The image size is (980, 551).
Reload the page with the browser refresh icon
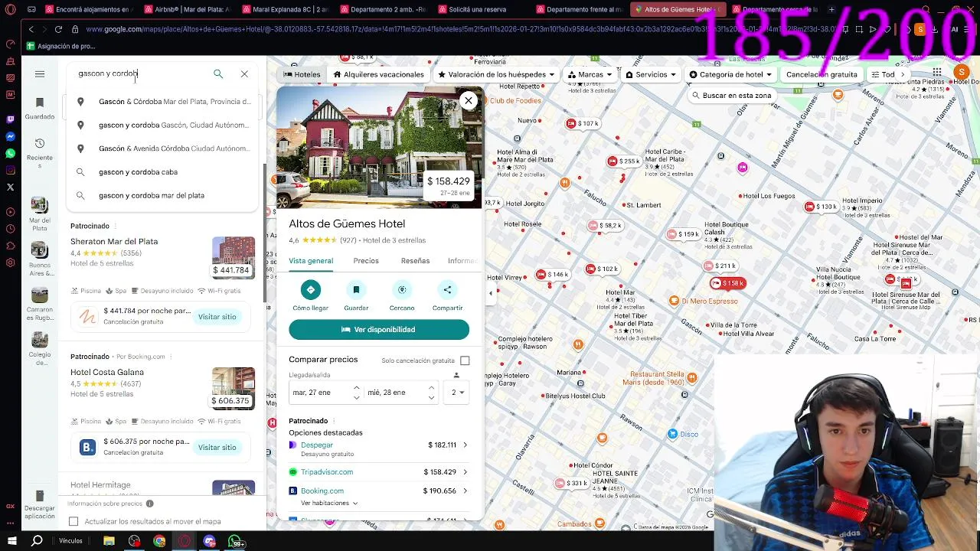coord(58,29)
